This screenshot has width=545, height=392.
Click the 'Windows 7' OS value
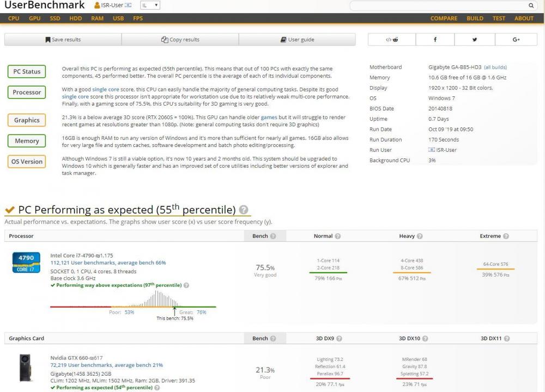click(x=441, y=99)
